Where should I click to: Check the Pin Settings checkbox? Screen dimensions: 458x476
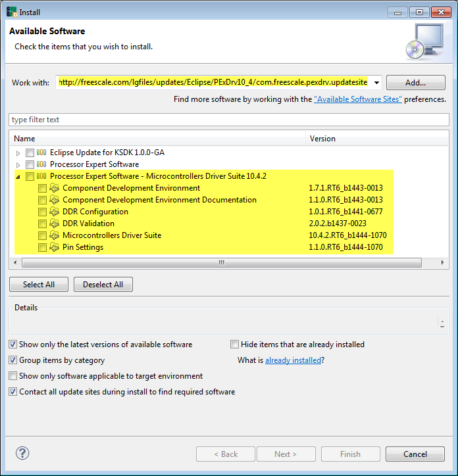point(42,247)
